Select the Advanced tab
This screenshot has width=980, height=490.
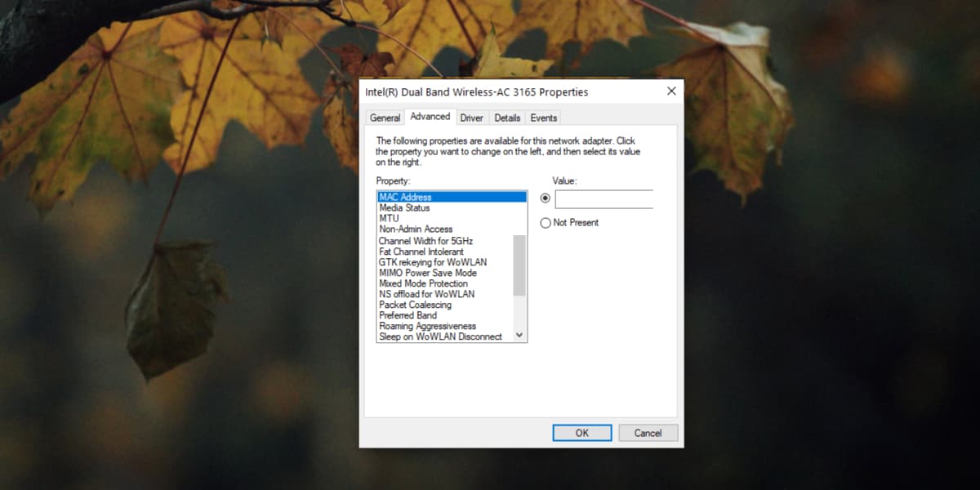click(x=430, y=117)
